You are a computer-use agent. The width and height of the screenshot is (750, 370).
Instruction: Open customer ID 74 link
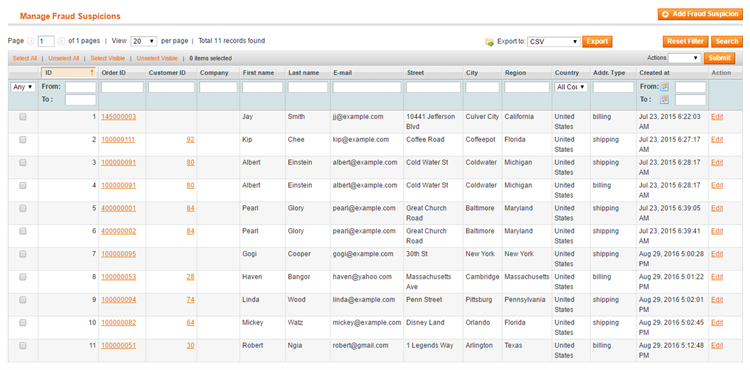point(190,300)
